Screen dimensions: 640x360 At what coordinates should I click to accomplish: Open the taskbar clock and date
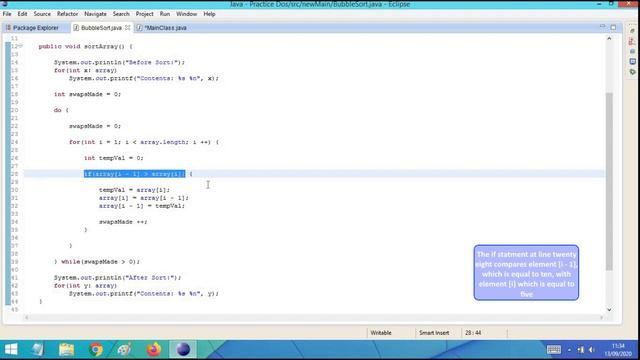618,350
